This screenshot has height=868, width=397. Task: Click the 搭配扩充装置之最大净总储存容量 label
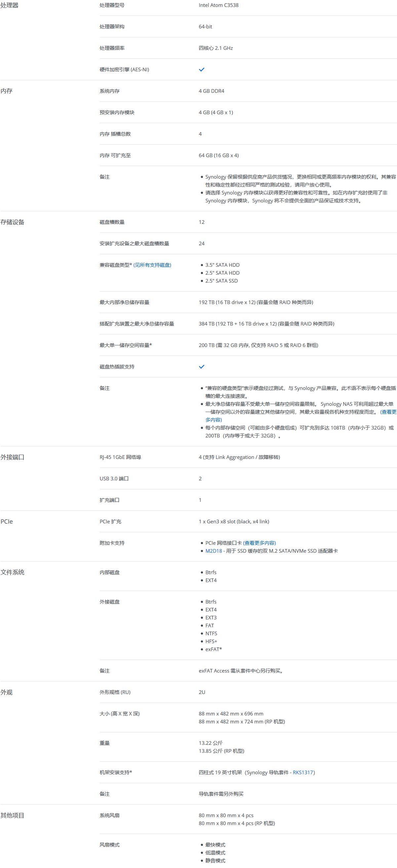(137, 324)
